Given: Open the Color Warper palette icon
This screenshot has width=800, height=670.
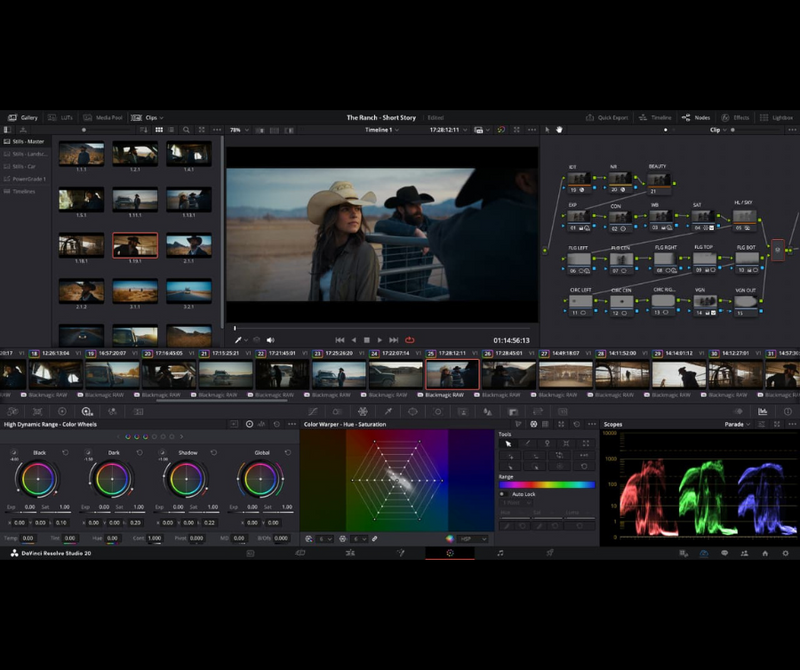Looking at the screenshot, I should [363, 412].
